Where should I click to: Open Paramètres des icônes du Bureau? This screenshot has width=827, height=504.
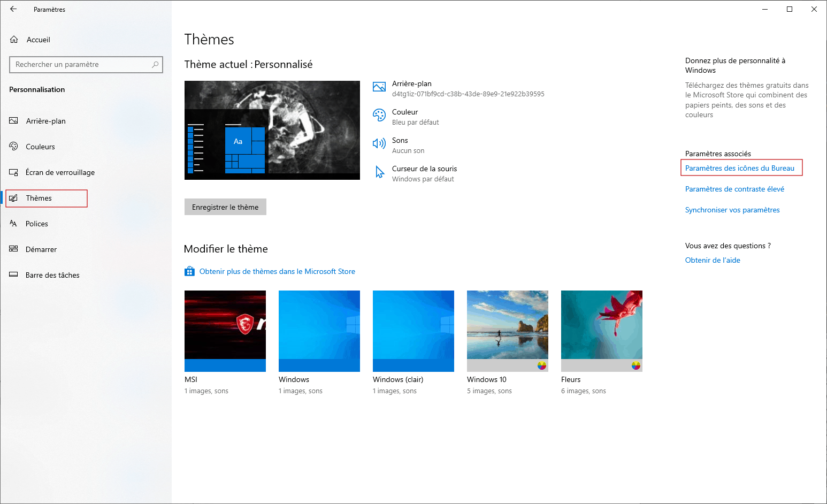point(739,168)
